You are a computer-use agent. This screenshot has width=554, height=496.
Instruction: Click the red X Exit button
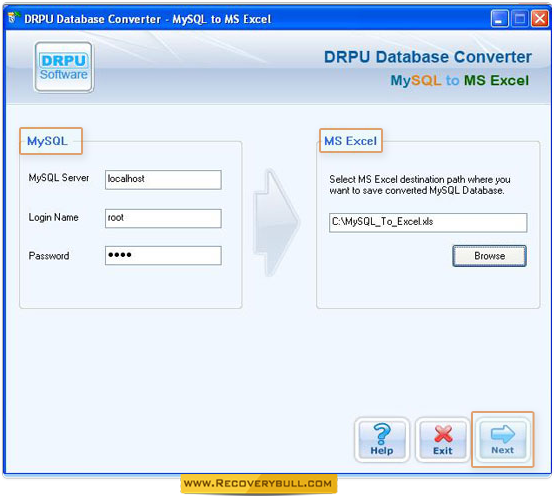point(442,440)
